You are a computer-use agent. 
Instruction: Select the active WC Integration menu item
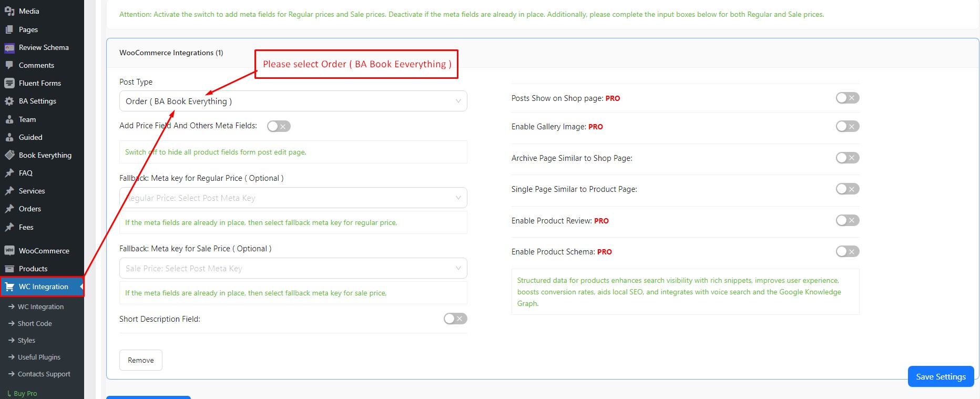click(x=42, y=287)
